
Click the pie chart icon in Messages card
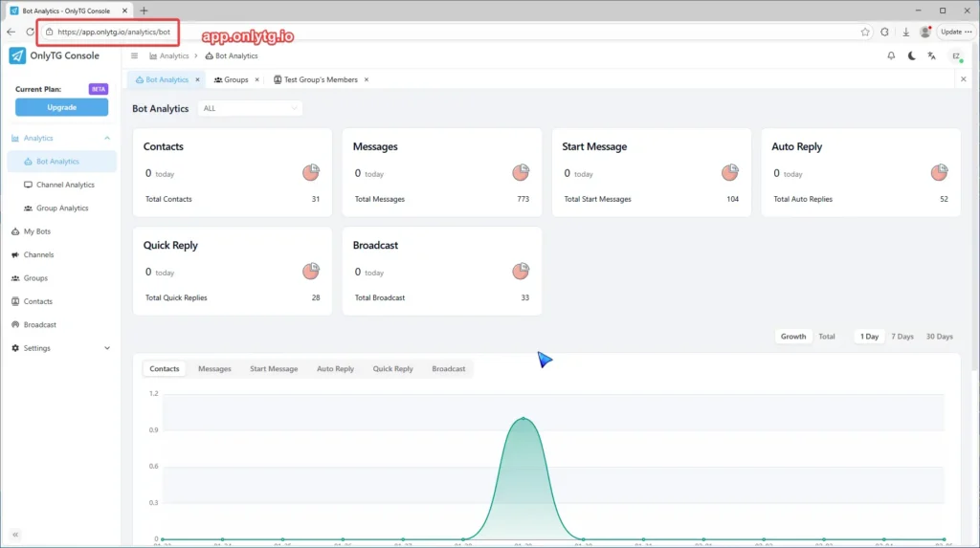pyautogui.click(x=521, y=173)
